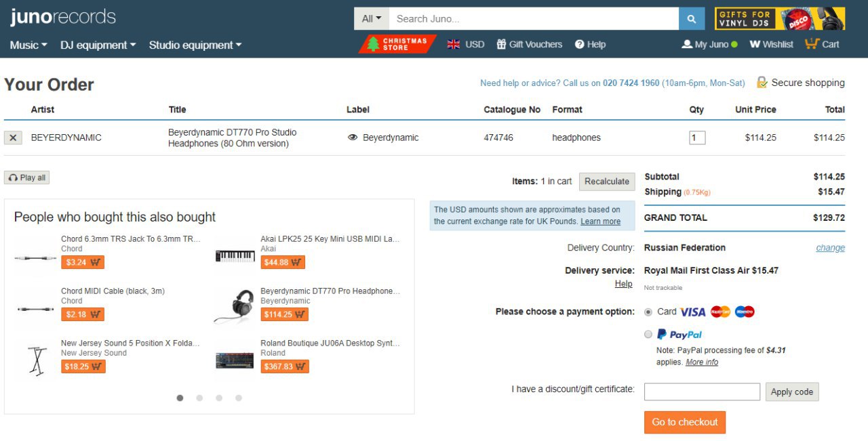Open the All search category dropdown
The height and width of the screenshot is (441, 868).
click(x=372, y=19)
